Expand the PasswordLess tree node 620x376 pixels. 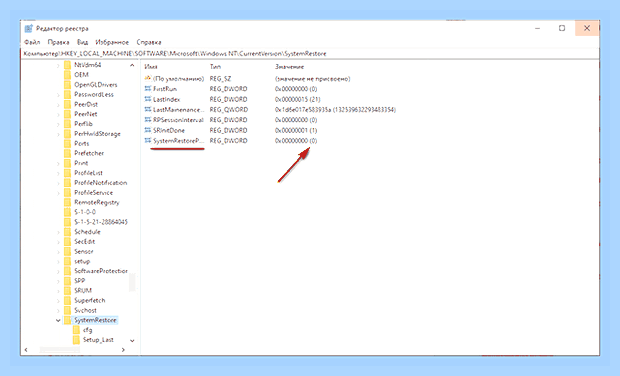(58, 94)
